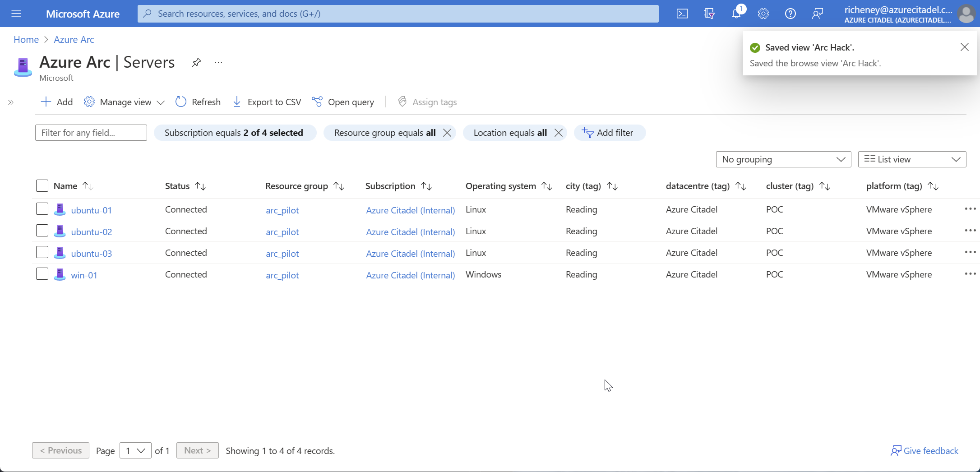Click Open query in toolbar
Screen dimensions: 980x472
[x=343, y=102]
